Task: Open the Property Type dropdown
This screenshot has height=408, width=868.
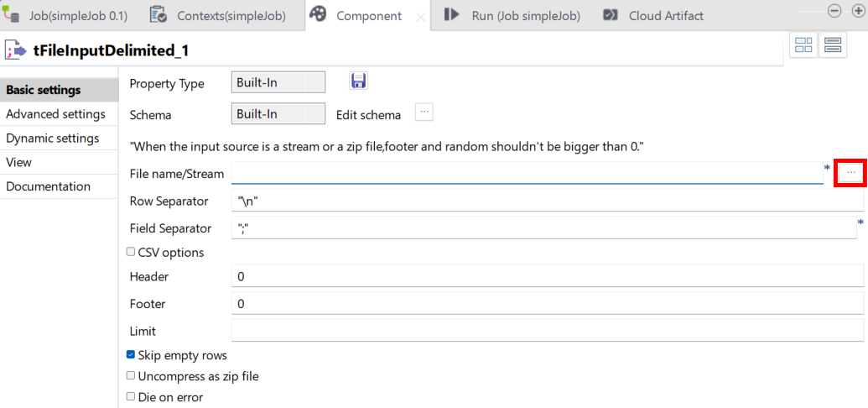Action: tap(278, 82)
